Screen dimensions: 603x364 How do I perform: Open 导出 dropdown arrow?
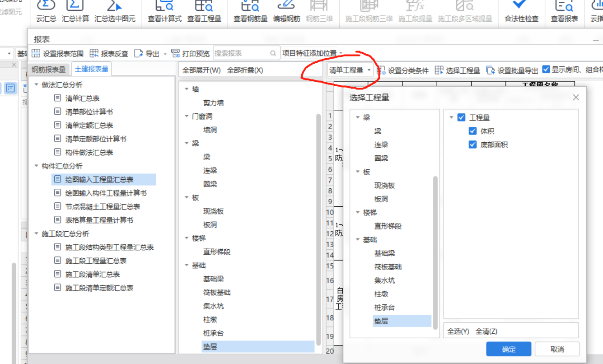click(x=165, y=54)
